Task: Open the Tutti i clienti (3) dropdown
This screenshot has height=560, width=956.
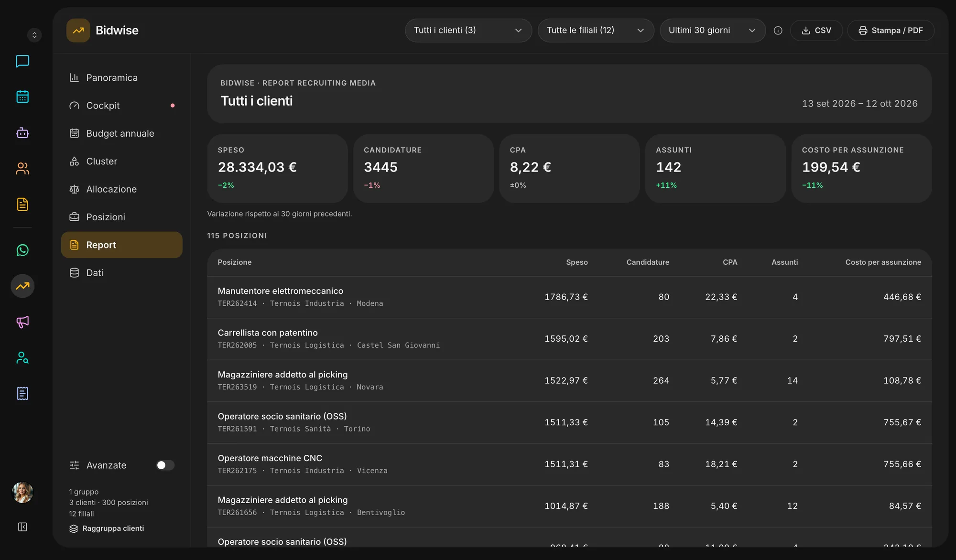Action: point(468,31)
